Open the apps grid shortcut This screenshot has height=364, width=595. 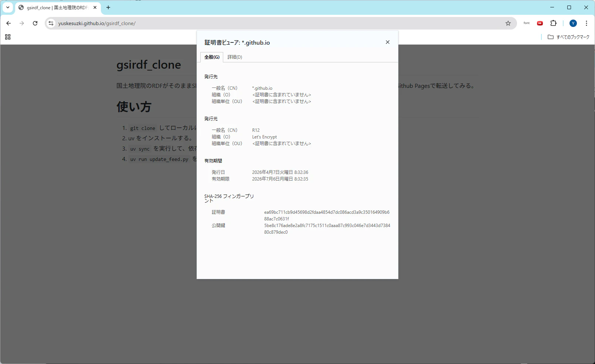tap(8, 37)
